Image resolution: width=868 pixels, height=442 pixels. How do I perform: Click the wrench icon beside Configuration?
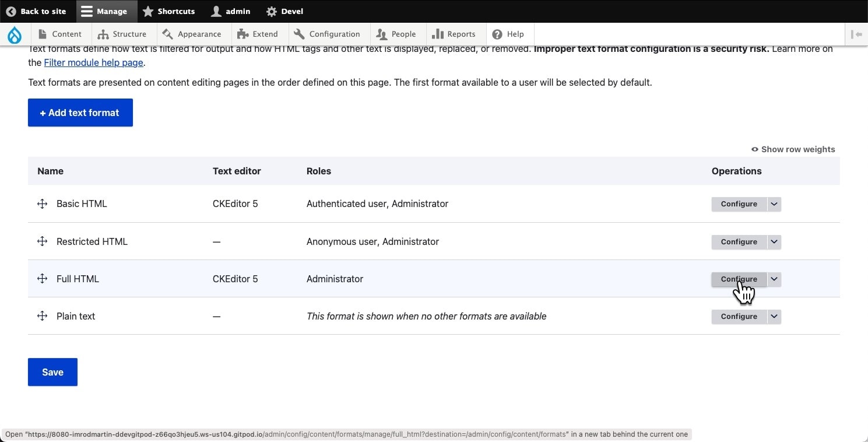tap(299, 34)
